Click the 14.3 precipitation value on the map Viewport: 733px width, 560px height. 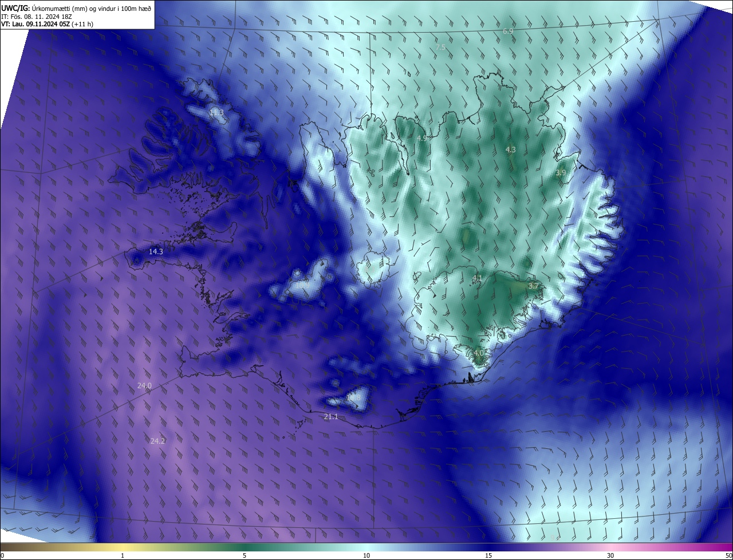coord(156,251)
